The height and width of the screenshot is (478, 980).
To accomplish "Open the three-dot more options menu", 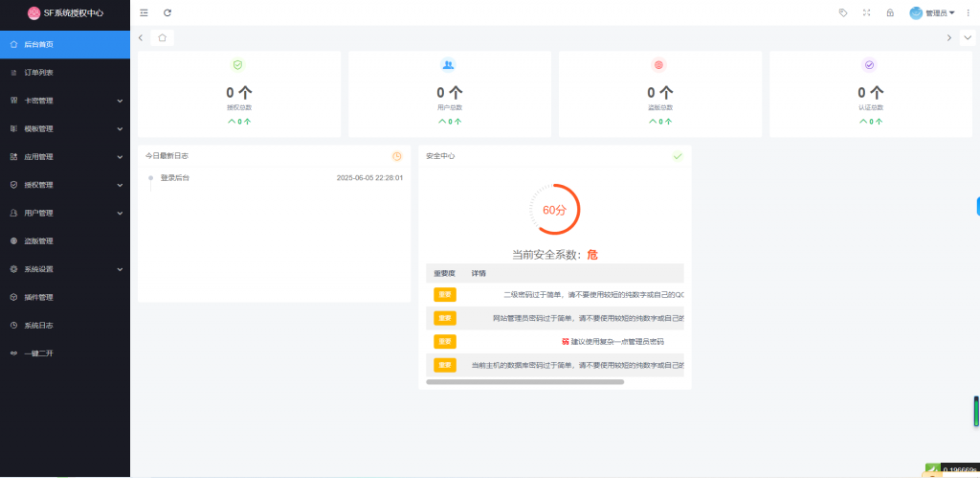I will tap(969, 12).
